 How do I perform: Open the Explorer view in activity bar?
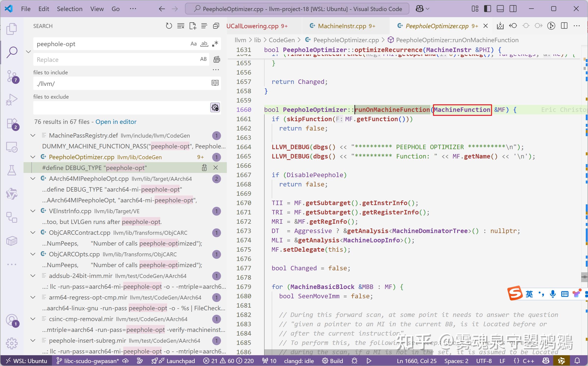point(12,29)
